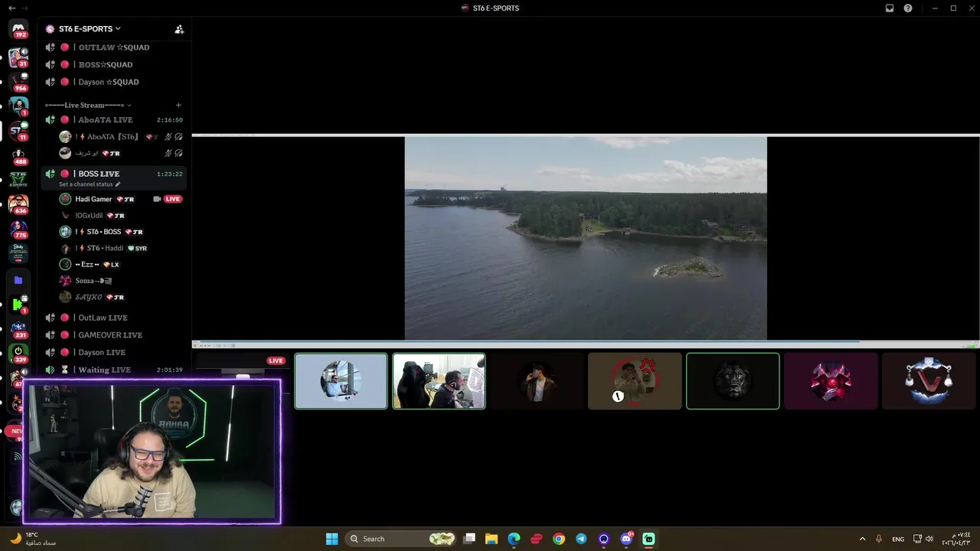Screen dimensions: 980x551
Task: Join the Dayson SQUAD voice channel
Action: point(114,82)
